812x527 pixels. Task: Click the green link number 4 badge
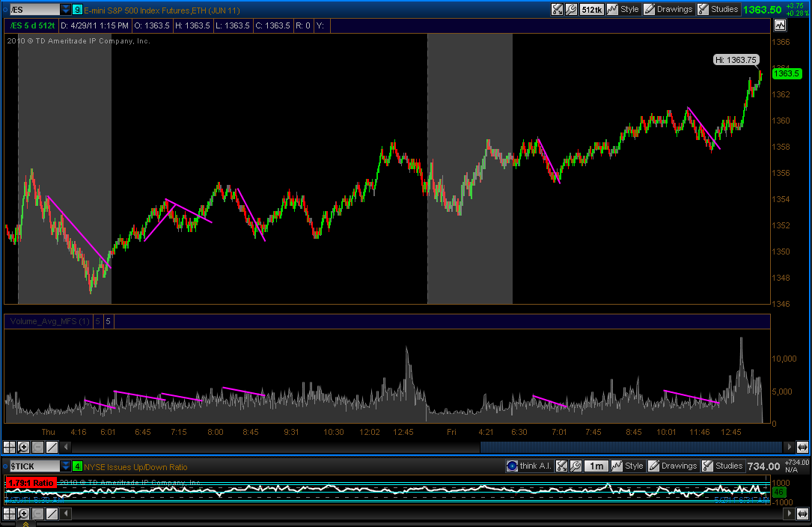pyautogui.click(x=77, y=466)
